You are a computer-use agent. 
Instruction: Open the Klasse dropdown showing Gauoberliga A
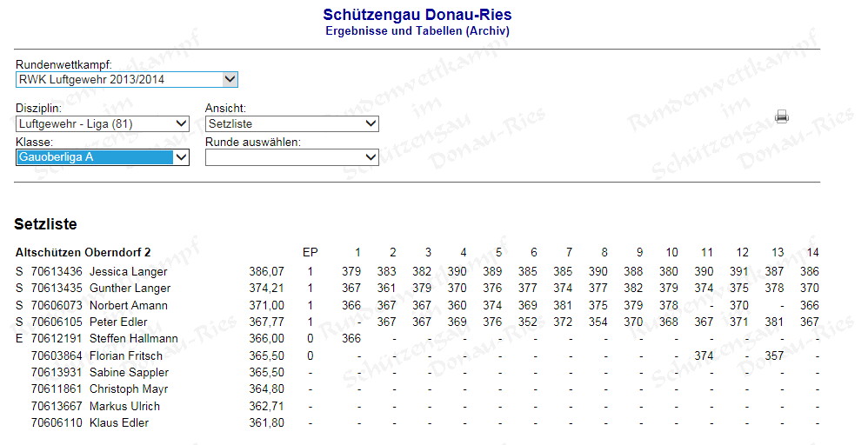103,157
